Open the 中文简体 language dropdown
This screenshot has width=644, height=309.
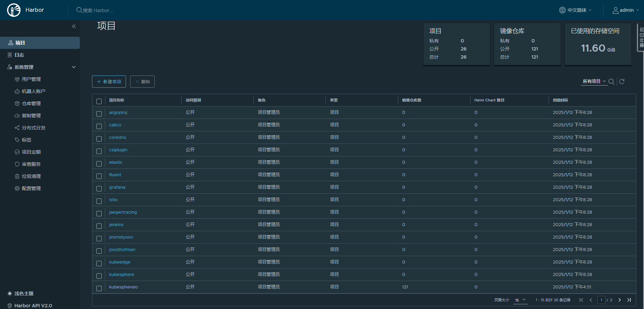[x=575, y=10]
